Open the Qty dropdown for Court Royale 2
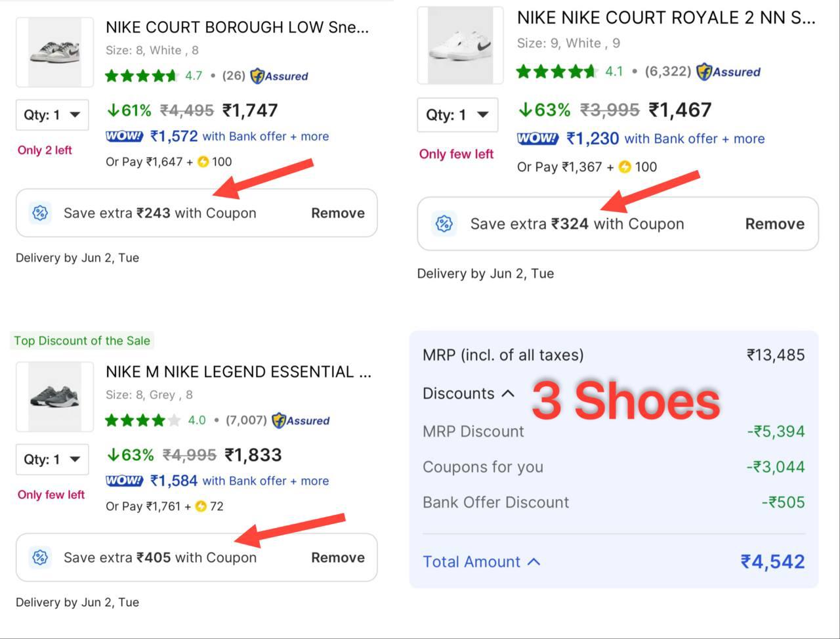This screenshot has width=840, height=639. 457,115
